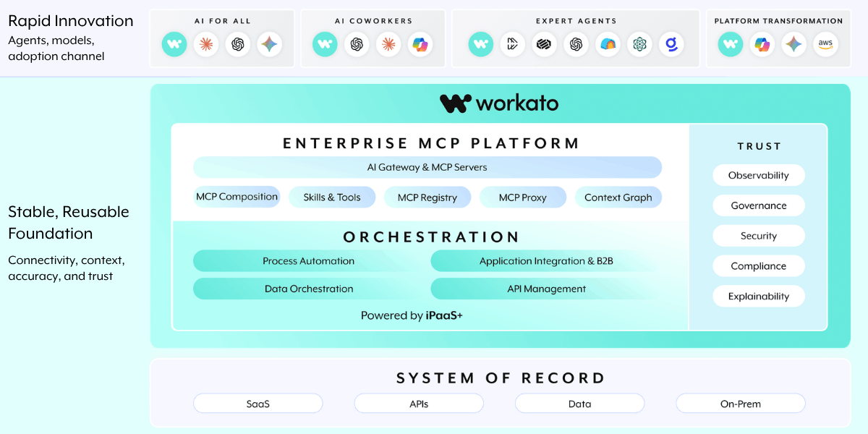The image size is (868, 434).
Task: Click the Connectivity, context, accuracy, and trust text
Action: [67, 268]
